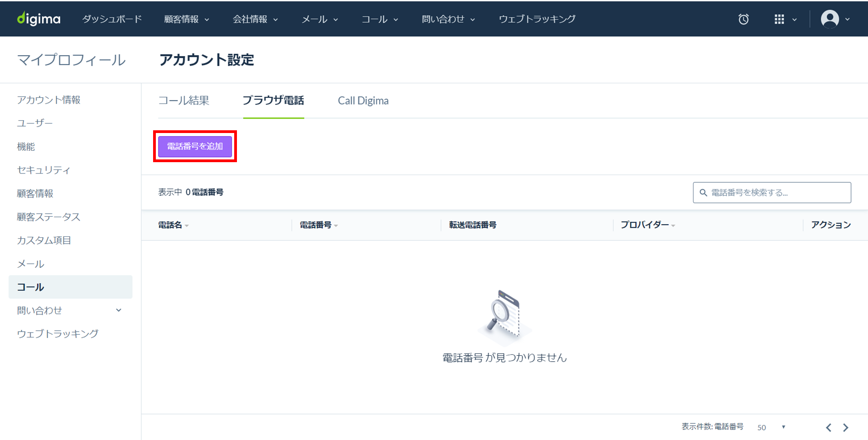The height and width of the screenshot is (440, 868).
Task: Open カスタム項目 in sidebar
Action: (44, 240)
